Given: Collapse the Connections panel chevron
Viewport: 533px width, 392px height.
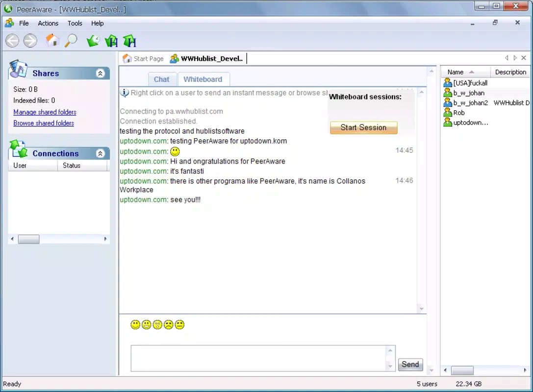Looking at the screenshot, I should pos(101,153).
